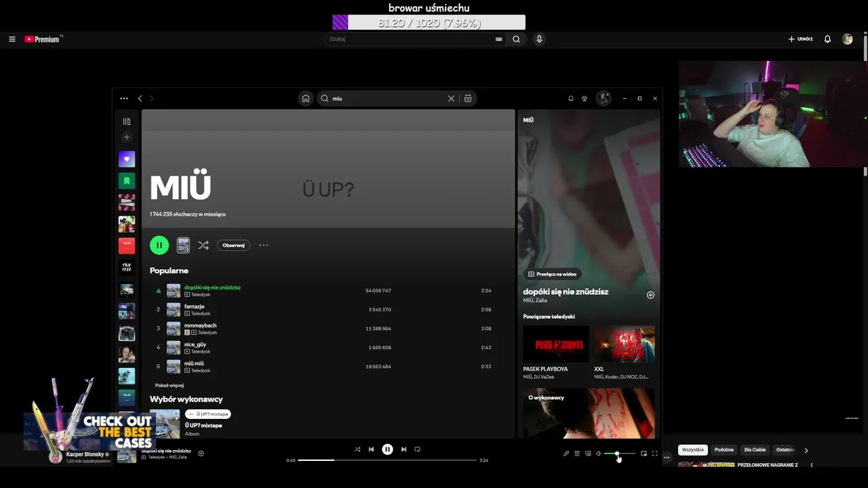868x488 pixels.
Task: Clear the Spotify search field text
Action: 451,98
